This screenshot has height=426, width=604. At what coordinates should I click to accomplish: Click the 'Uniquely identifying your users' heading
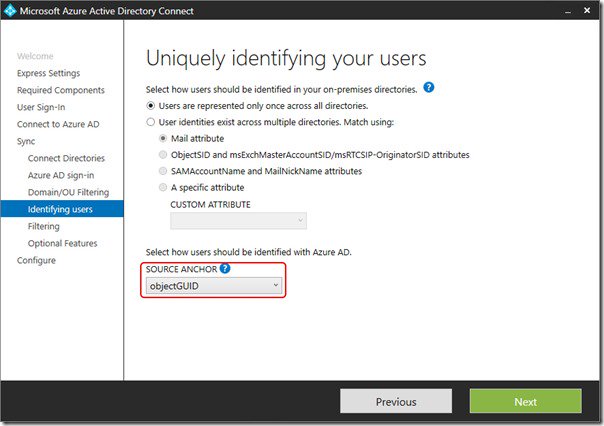pos(286,59)
